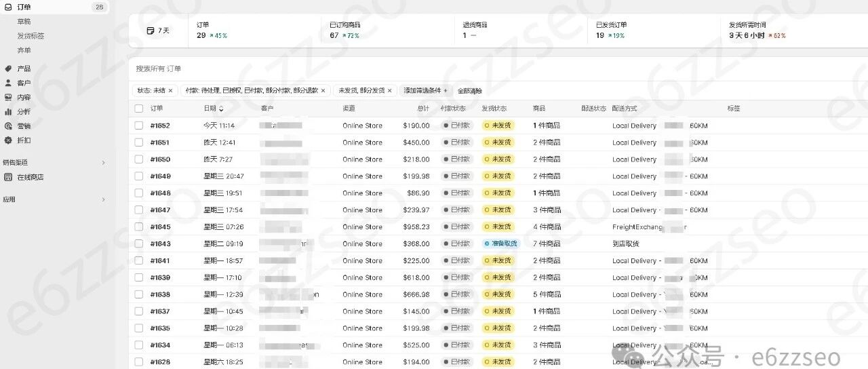This screenshot has width=868, height=369.
Task: Open the 折扣 discounts badge icon
Action: [8, 140]
